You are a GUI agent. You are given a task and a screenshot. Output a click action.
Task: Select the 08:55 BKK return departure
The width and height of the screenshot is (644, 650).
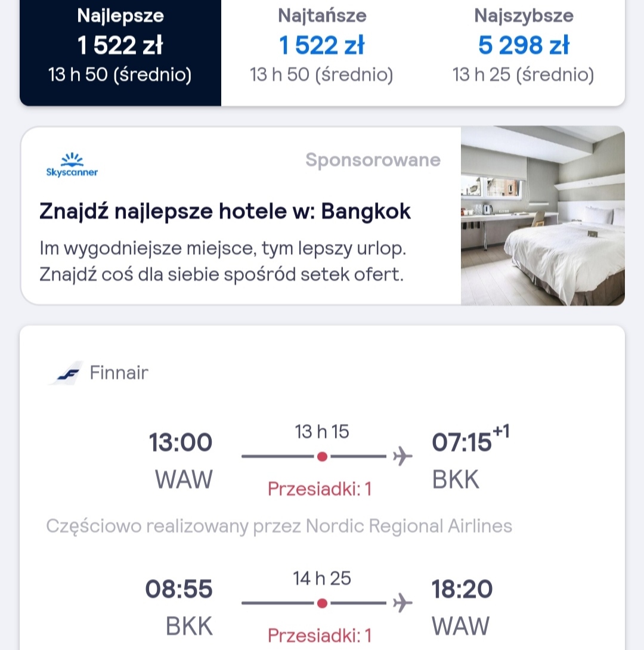[179, 607]
